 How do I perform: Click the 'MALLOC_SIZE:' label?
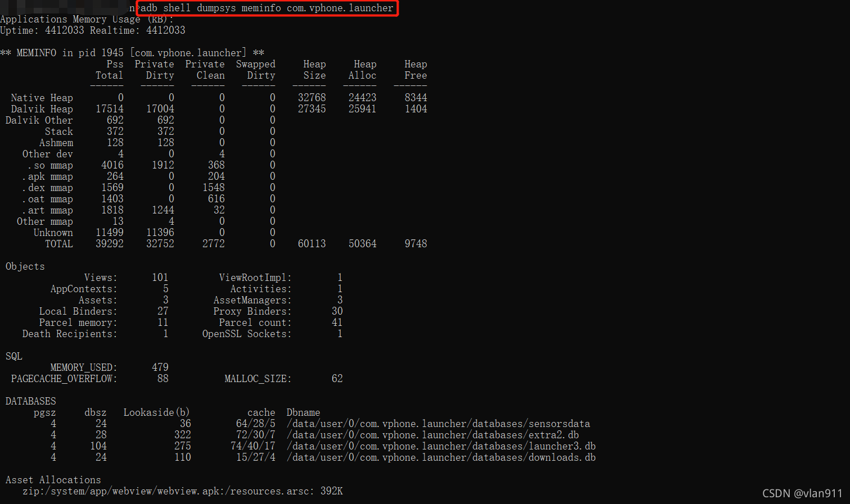pos(259,379)
